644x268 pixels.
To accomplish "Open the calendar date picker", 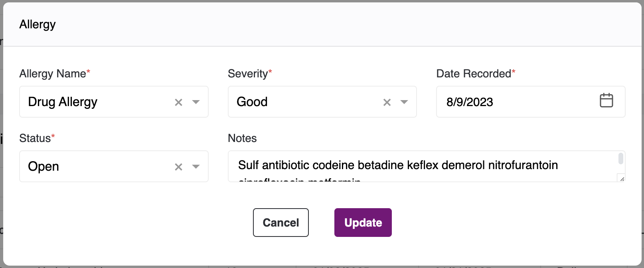I will [606, 100].
